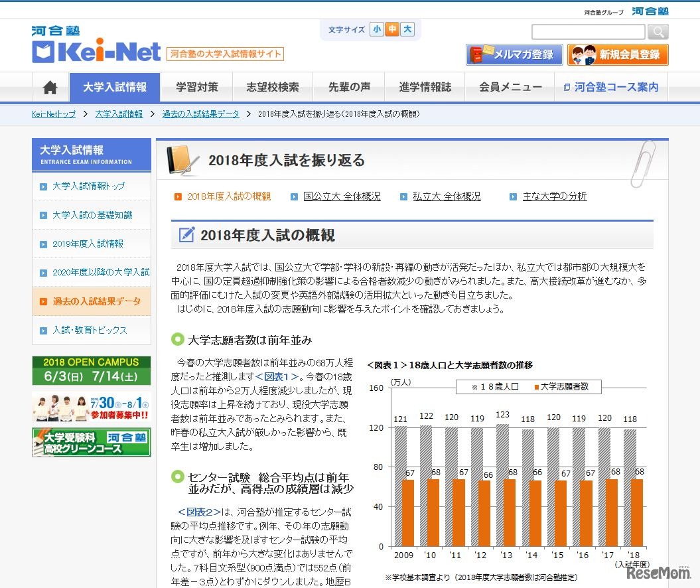Open the 学習対策 tab
This screenshot has width=700, height=588.
point(196,87)
